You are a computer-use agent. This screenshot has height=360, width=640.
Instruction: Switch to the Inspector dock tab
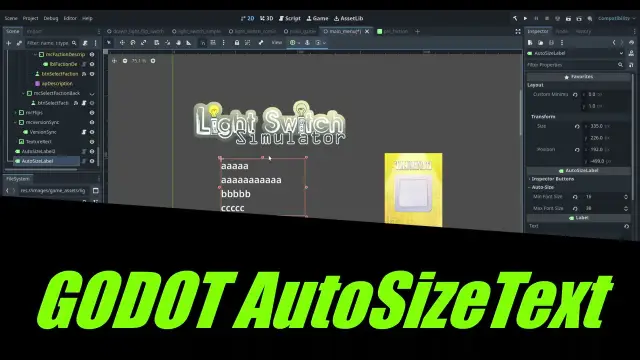pos(538,31)
